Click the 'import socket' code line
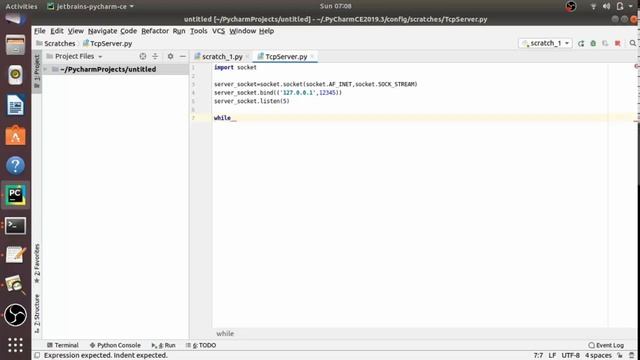Image resolution: width=640 pixels, height=360 pixels. click(235, 67)
